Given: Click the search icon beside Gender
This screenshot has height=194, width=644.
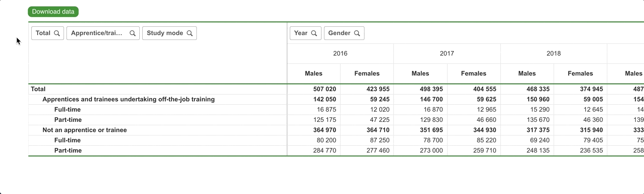Looking at the screenshot, I should (357, 33).
